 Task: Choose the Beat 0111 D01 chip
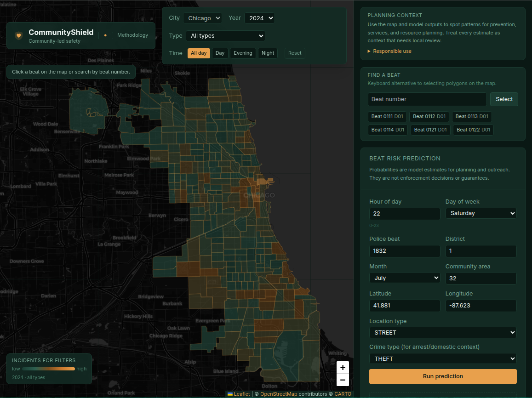pyautogui.click(x=387, y=117)
